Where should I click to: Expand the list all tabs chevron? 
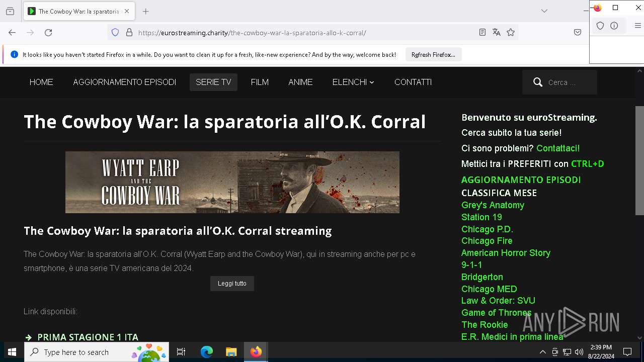(544, 11)
